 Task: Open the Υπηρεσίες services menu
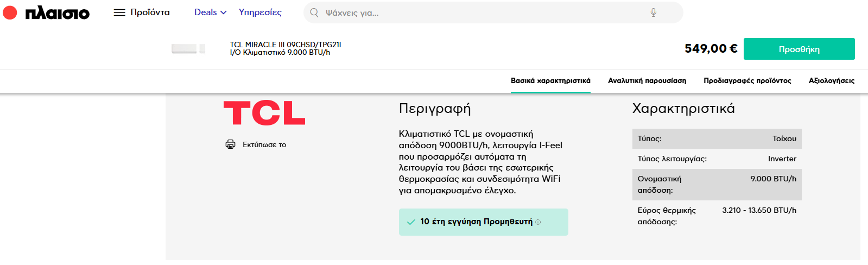(260, 12)
